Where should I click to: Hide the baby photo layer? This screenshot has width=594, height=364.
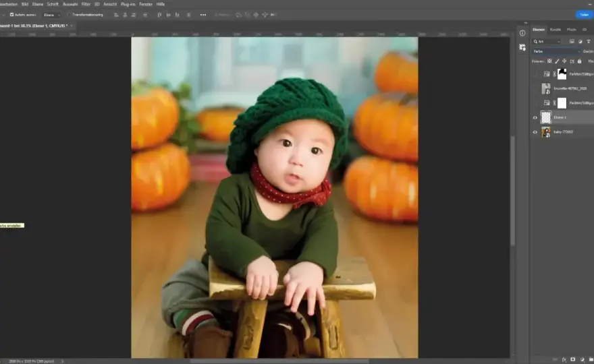pyautogui.click(x=535, y=132)
